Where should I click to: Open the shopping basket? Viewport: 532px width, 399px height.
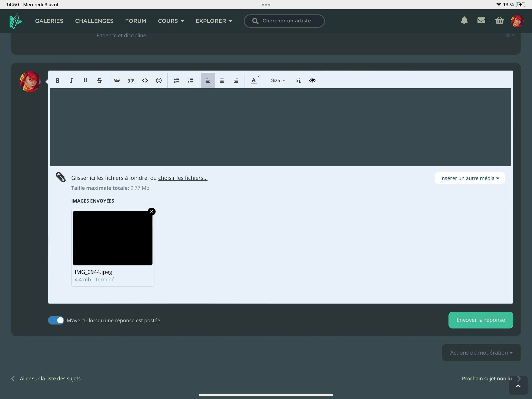tap(499, 21)
